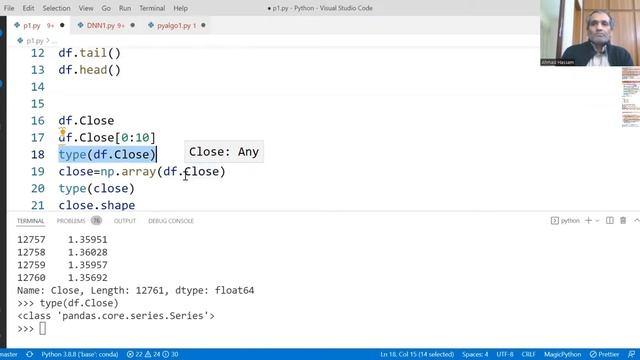
Task: Open errors count 22 in status bar
Action: pos(134,354)
